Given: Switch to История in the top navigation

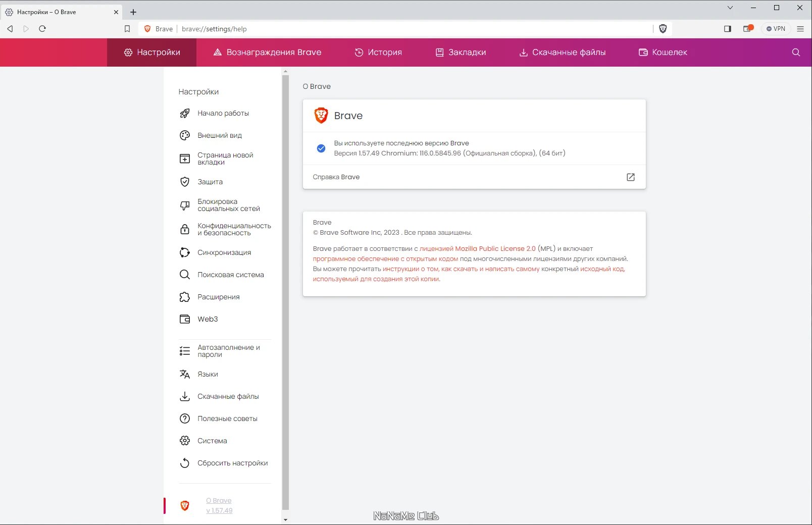Looking at the screenshot, I should tap(378, 52).
